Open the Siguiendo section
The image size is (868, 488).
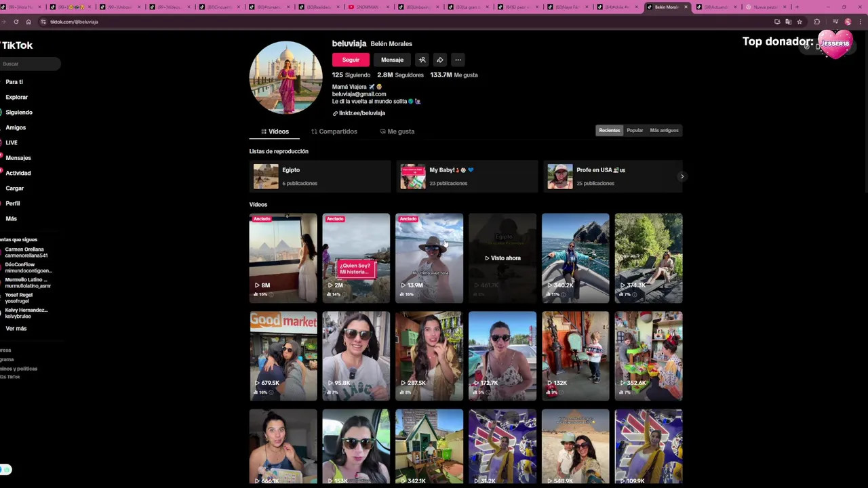18,113
